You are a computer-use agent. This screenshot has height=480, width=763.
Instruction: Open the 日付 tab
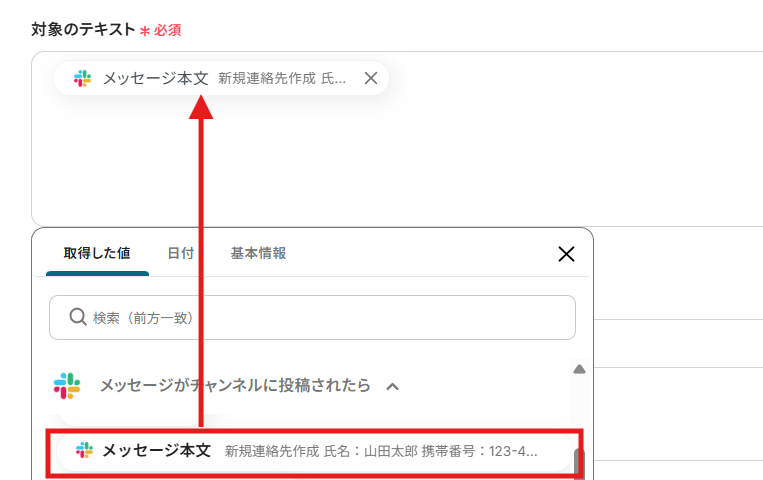point(181,253)
